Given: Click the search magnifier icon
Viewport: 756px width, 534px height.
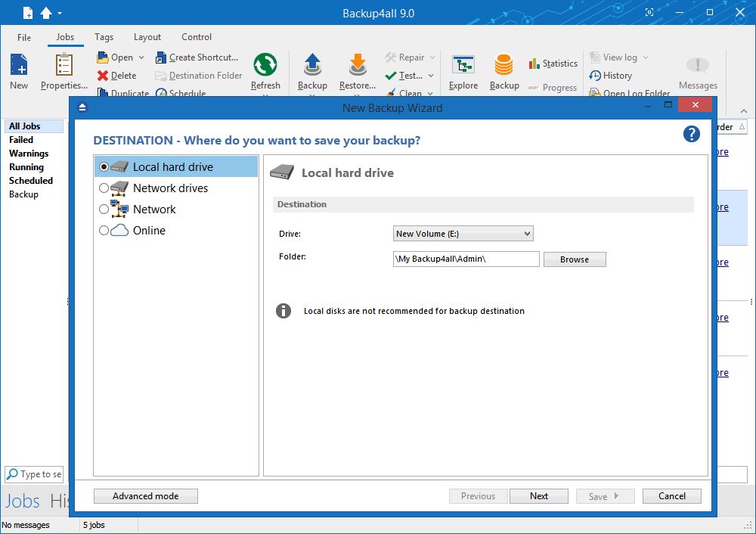Looking at the screenshot, I should (13, 474).
